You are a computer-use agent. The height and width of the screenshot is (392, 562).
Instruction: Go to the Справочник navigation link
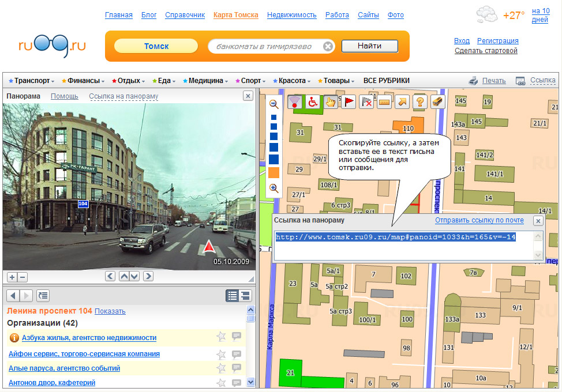(x=185, y=15)
